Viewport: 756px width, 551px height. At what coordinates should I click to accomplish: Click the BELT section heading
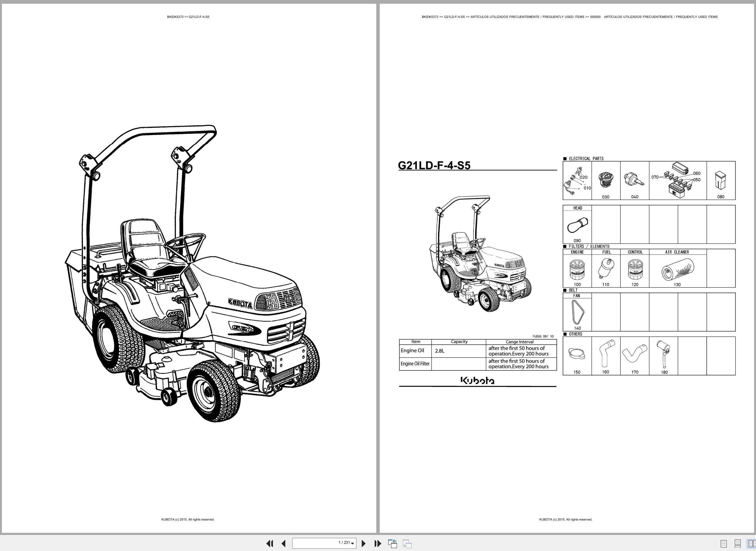click(573, 290)
